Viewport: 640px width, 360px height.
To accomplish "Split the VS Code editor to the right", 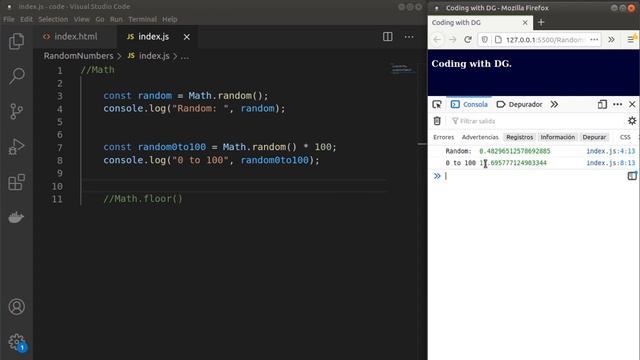I will point(388,37).
